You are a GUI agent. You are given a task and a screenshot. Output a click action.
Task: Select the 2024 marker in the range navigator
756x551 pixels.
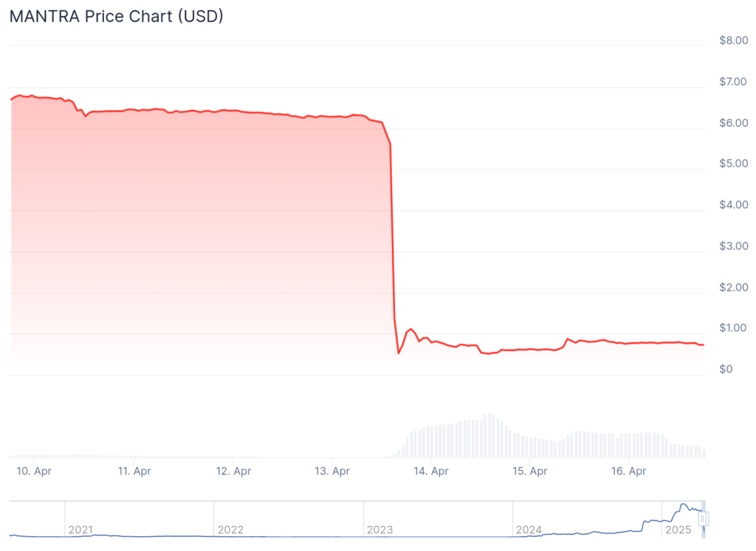529,530
